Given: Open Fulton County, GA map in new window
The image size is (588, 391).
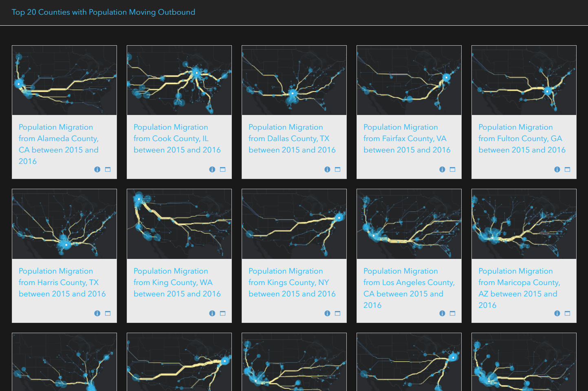Looking at the screenshot, I should click(568, 170).
